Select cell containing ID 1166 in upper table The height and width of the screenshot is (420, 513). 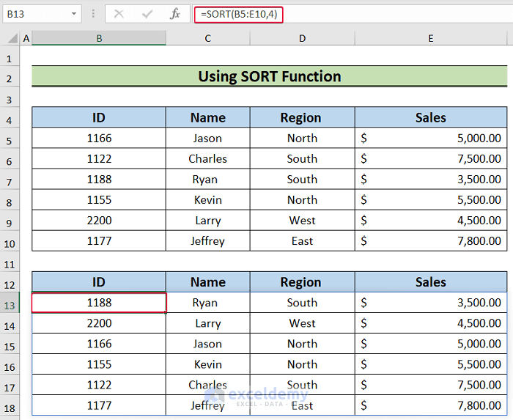point(99,139)
